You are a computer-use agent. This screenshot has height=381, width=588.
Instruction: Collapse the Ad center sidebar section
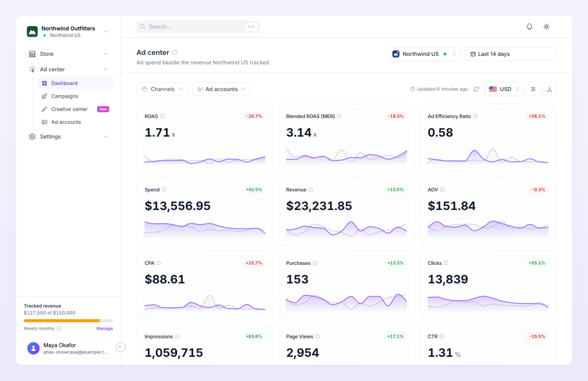pyautogui.click(x=68, y=70)
